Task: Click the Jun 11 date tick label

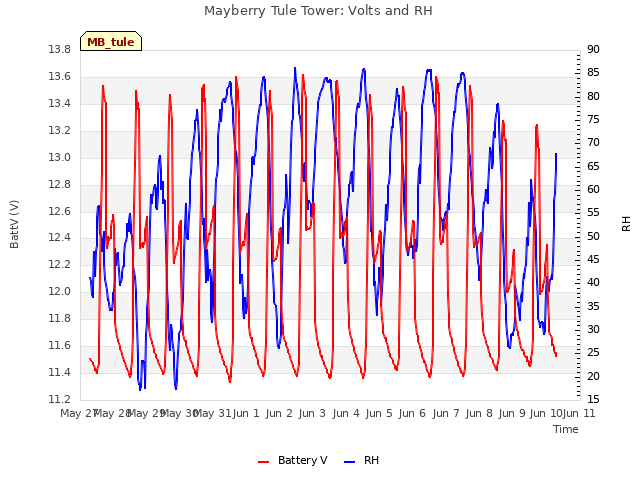Action: 579,413
